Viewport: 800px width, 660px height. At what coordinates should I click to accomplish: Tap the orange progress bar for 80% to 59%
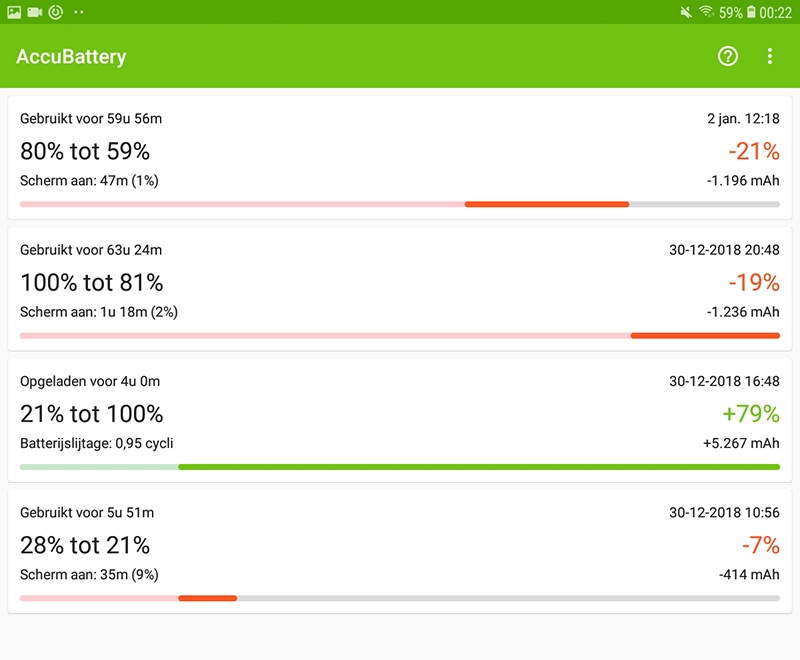point(546,204)
